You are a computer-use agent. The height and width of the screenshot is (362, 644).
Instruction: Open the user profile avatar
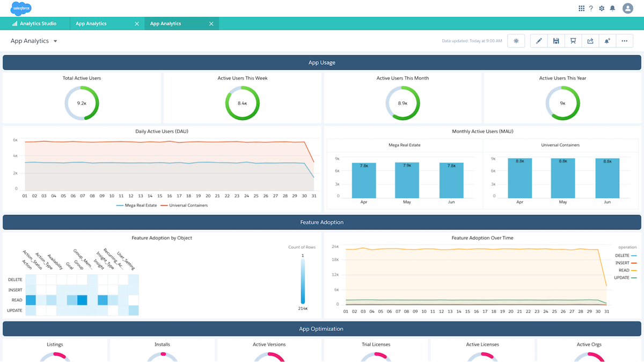click(x=628, y=8)
